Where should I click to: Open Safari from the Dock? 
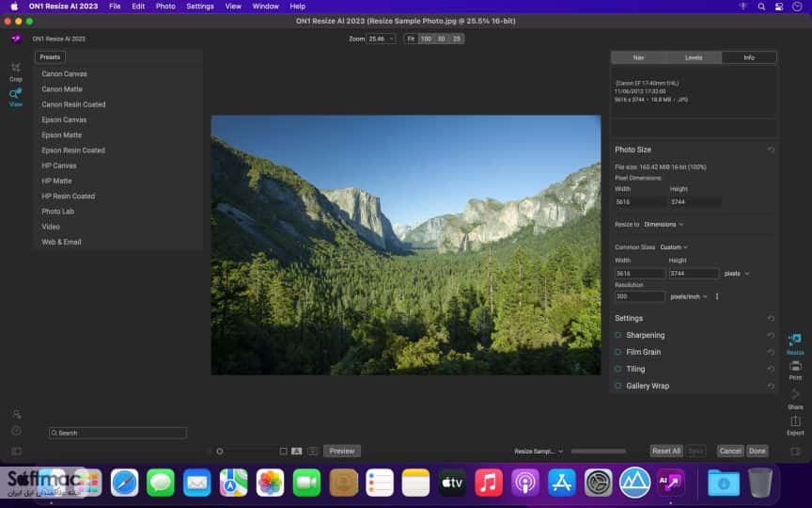tap(124, 483)
